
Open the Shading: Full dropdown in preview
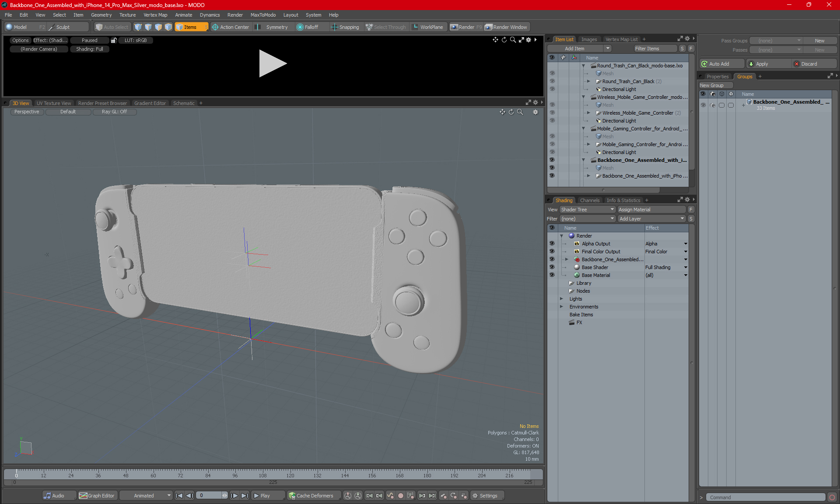pos(90,49)
